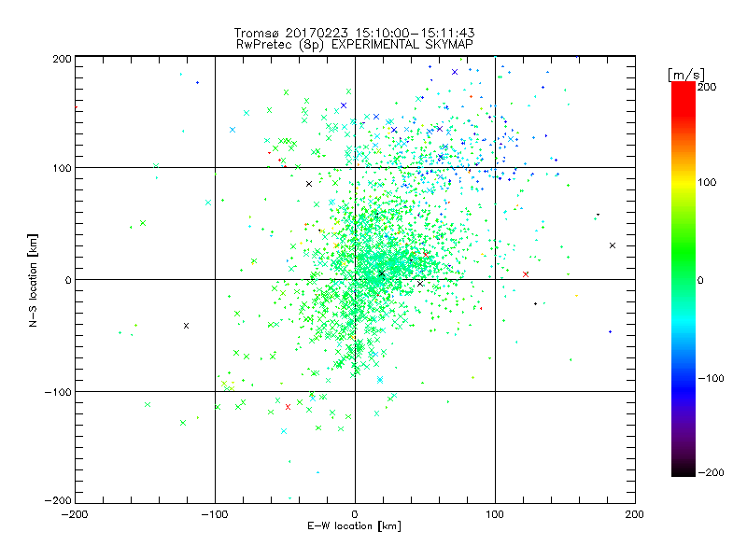The height and width of the screenshot is (560, 747).
Task: Click the y-axis tick label '-200'
Action: (58, 500)
